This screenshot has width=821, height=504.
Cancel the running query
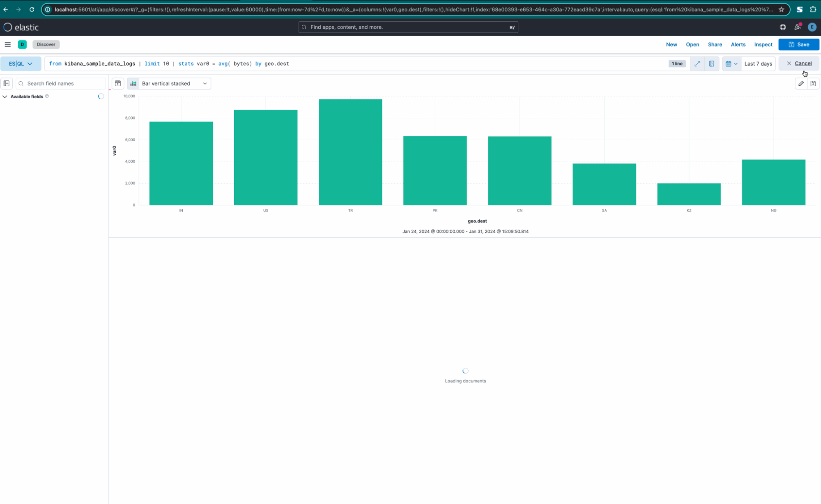(x=799, y=64)
